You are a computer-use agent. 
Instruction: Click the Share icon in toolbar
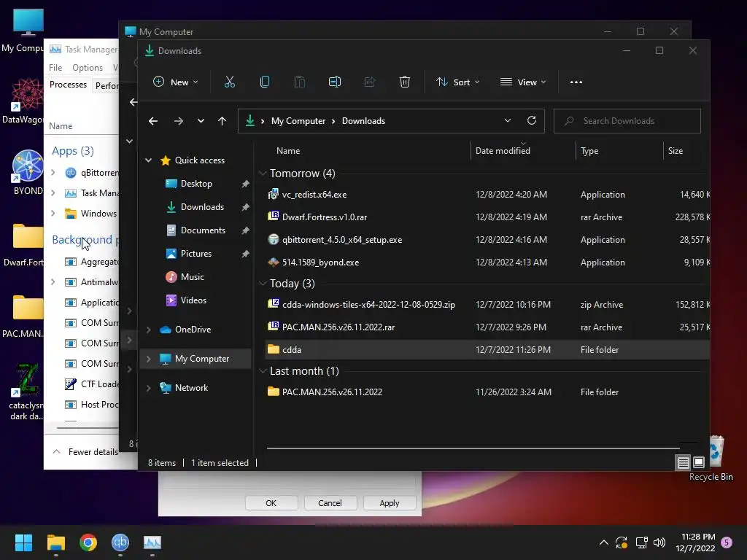[370, 82]
